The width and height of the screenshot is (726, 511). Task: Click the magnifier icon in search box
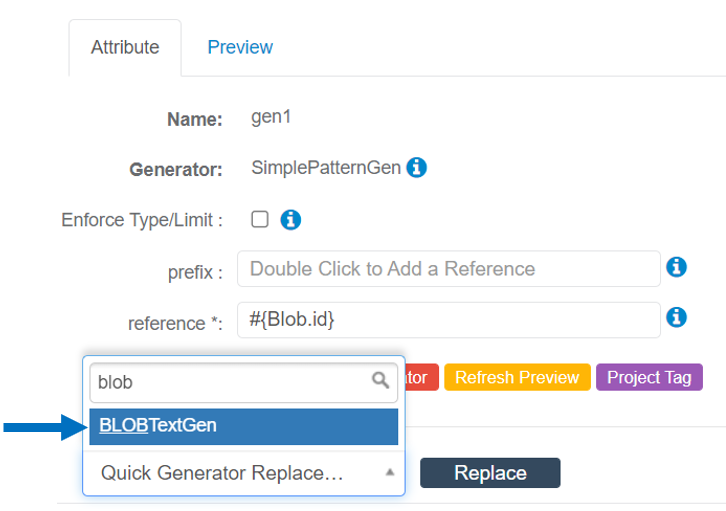pos(380,380)
